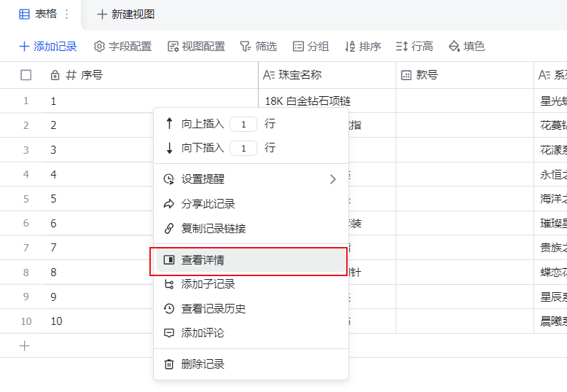567x392 pixels.
Task: Open the 表格 tab options menu
Action: (x=67, y=15)
